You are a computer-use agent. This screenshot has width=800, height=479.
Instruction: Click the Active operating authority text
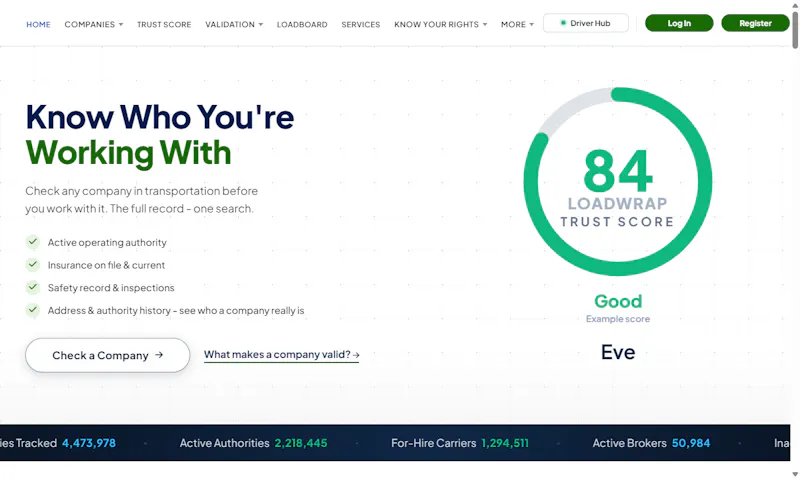pos(107,242)
